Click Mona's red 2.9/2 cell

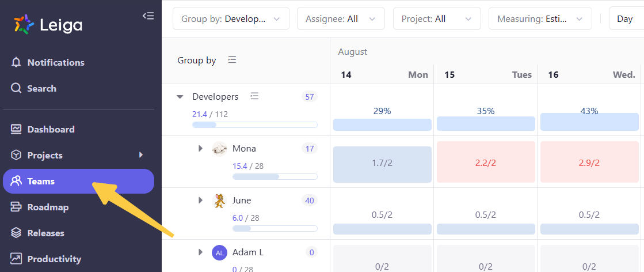click(x=589, y=162)
